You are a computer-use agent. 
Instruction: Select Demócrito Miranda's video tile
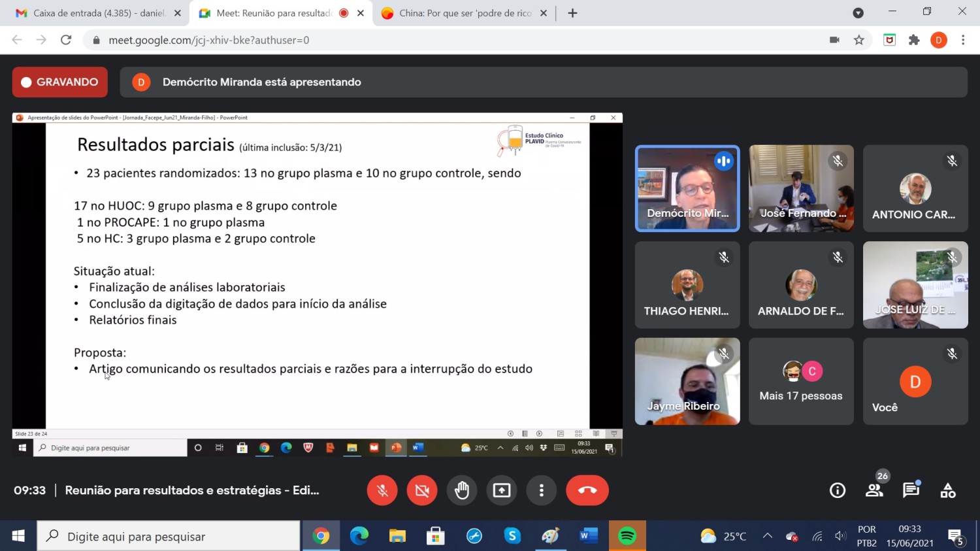(687, 188)
